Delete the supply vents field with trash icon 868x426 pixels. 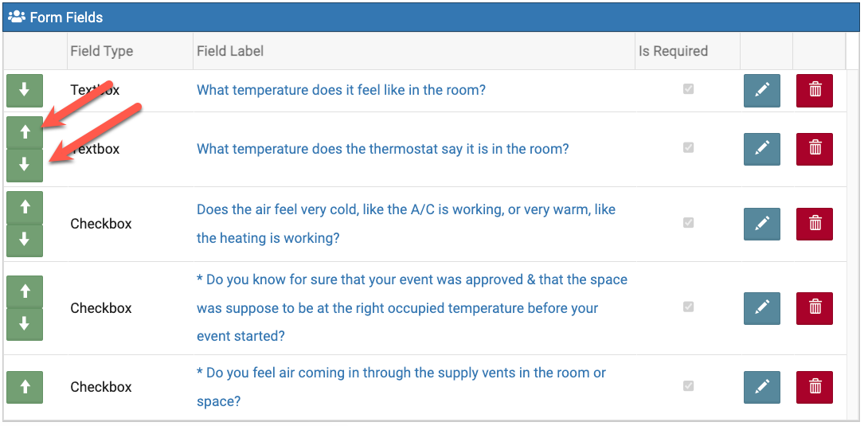815,387
